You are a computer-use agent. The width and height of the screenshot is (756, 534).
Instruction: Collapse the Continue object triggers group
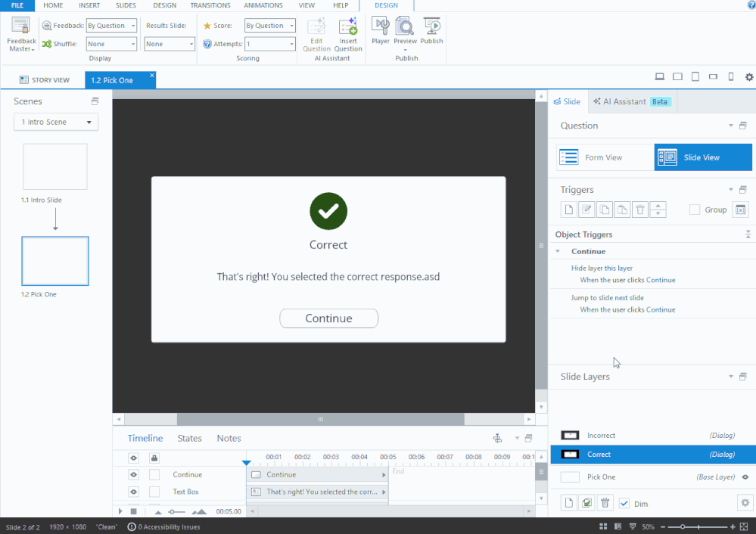coord(558,251)
